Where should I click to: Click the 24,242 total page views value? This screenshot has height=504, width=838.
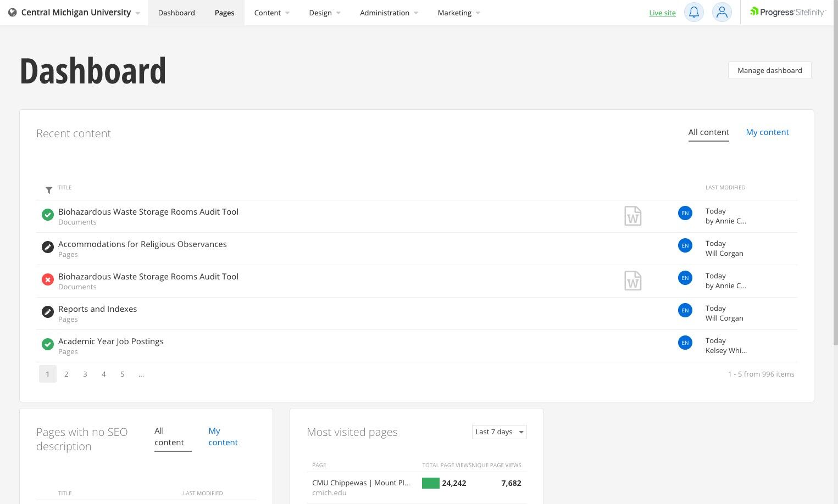point(454,483)
